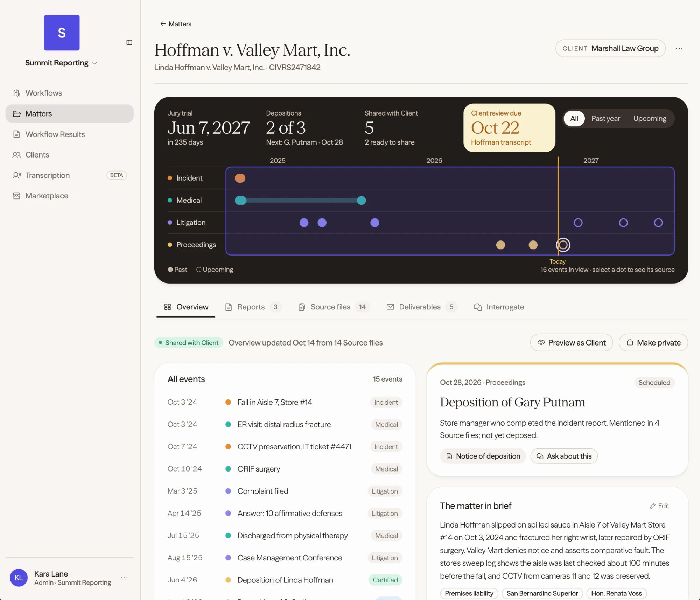Screen dimensions: 700x600
Task: Click the San Bernardino Superior tag
Action: pyautogui.click(x=542, y=593)
